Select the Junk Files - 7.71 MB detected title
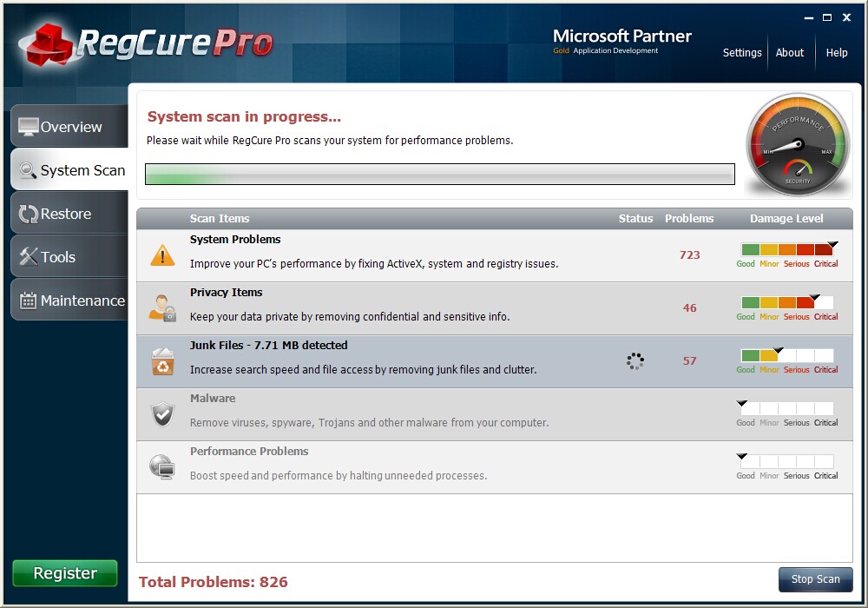The width and height of the screenshot is (868, 608). pyautogui.click(x=268, y=346)
